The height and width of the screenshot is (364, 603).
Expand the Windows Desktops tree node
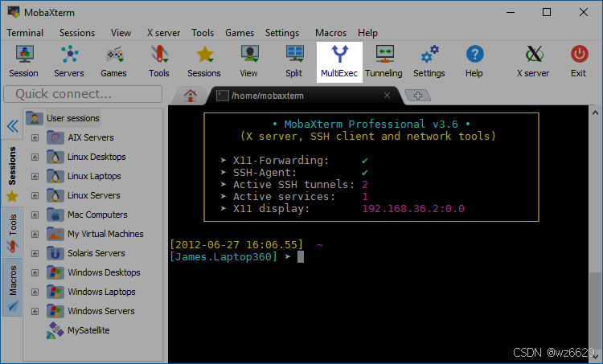pyautogui.click(x=35, y=272)
